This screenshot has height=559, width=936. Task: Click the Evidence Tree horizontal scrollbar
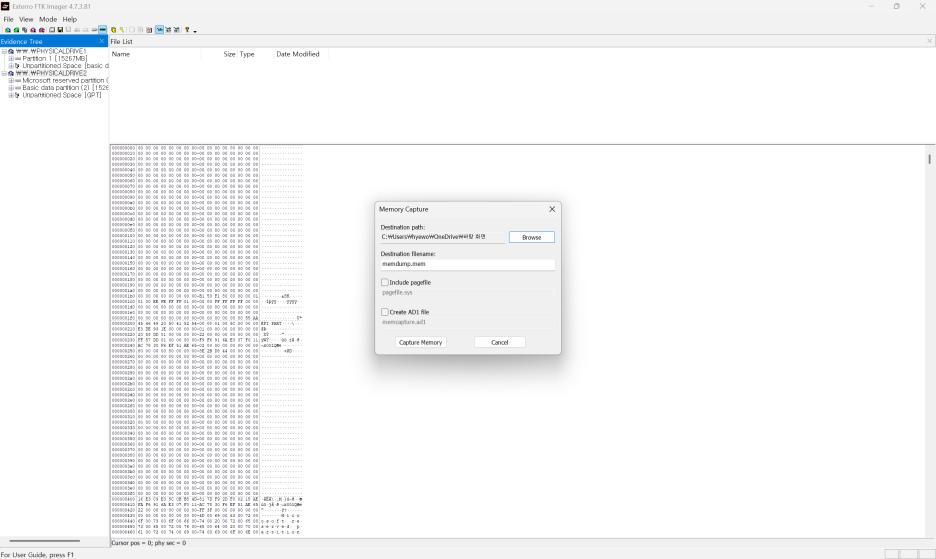pos(45,541)
